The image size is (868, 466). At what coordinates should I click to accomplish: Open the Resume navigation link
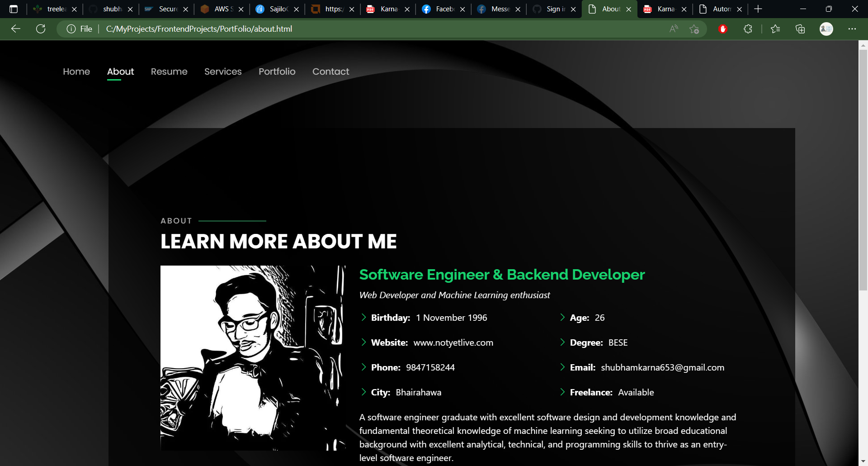point(169,71)
